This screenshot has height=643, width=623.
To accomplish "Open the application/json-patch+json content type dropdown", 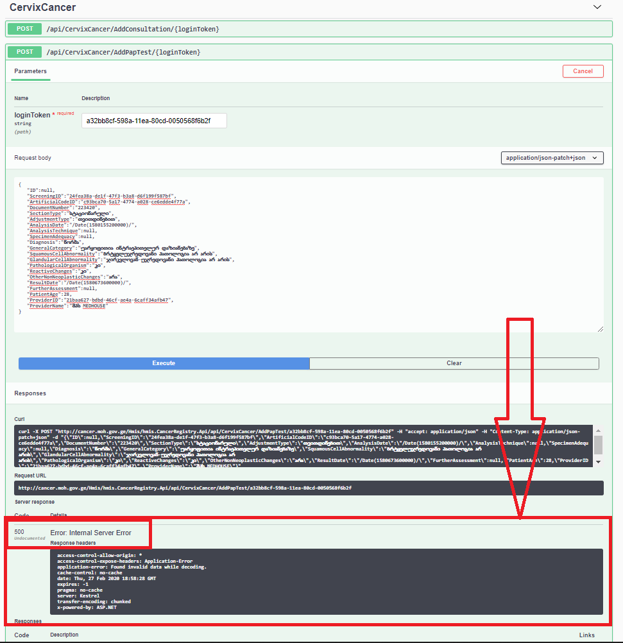I will (x=552, y=158).
